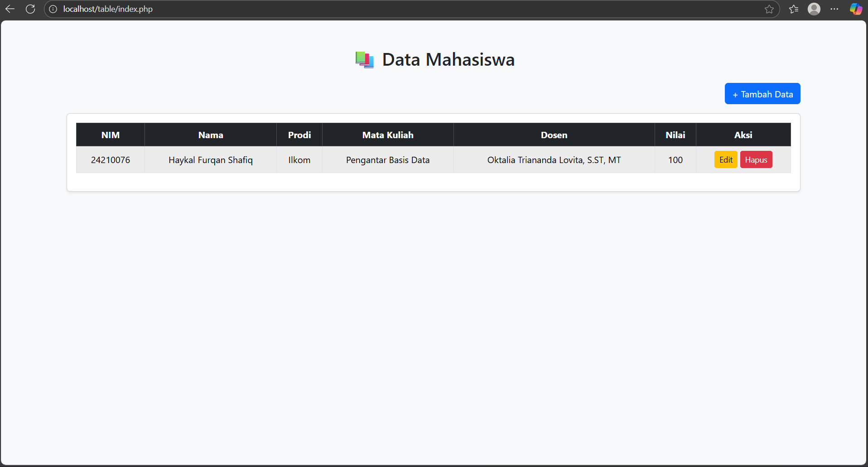Screen dimensions: 868x467
Task: Add a record with Tambah Data button
Action: (x=762, y=94)
